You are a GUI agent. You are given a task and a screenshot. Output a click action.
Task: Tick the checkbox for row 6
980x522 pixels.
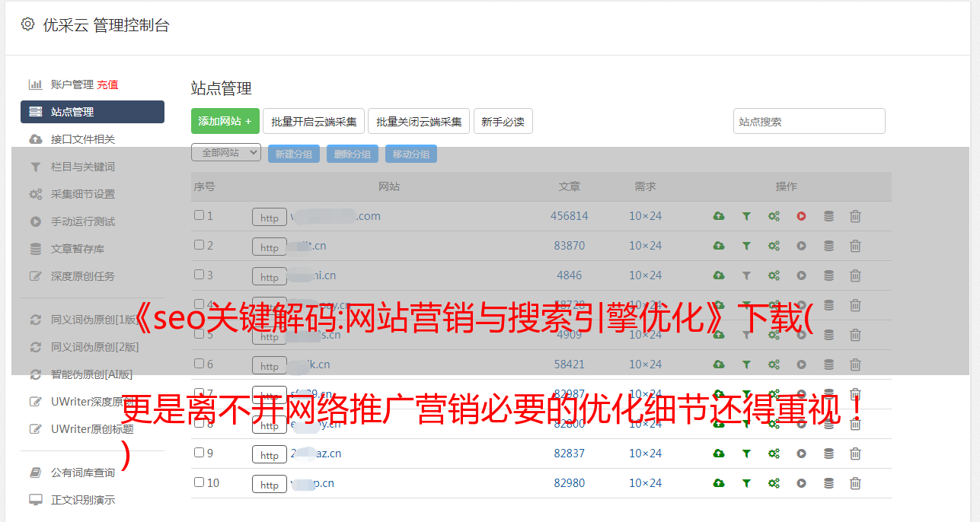pos(199,364)
